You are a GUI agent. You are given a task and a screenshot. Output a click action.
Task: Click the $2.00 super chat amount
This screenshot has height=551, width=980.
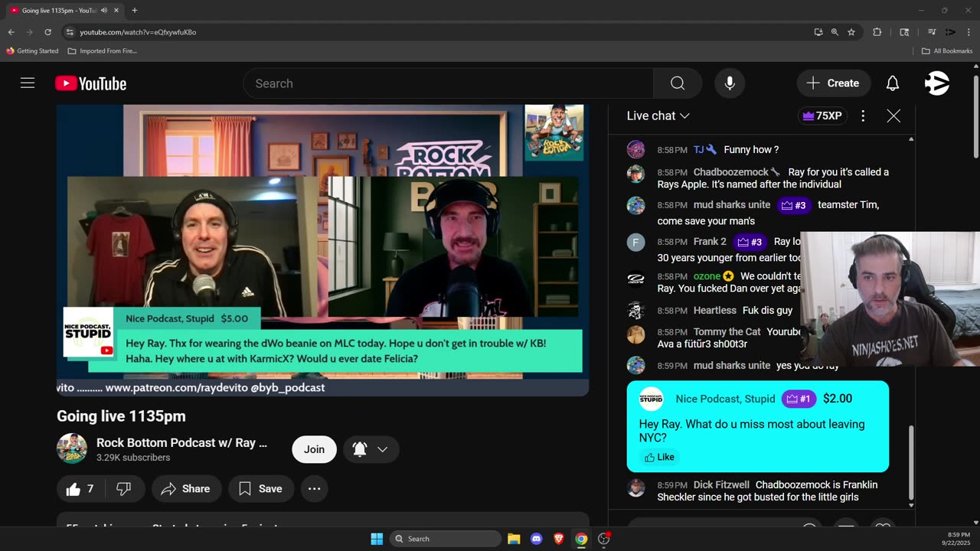tap(838, 399)
